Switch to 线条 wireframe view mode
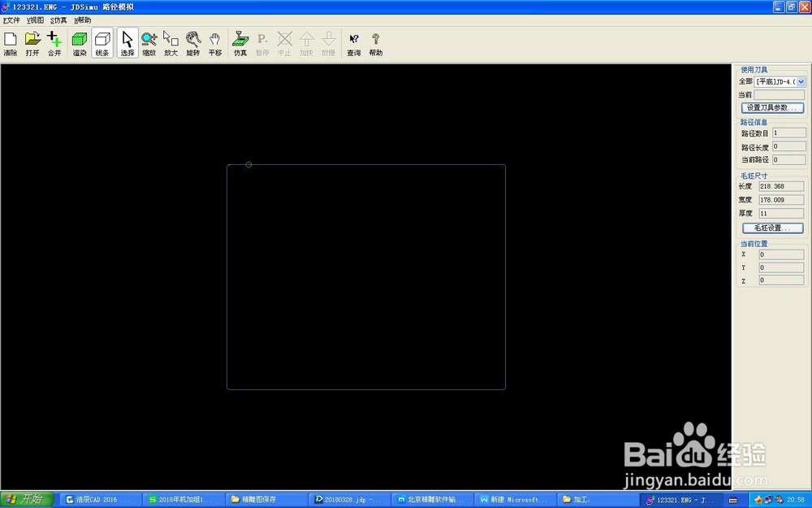This screenshot has height=508, width=812. click(x=102, y=44)
